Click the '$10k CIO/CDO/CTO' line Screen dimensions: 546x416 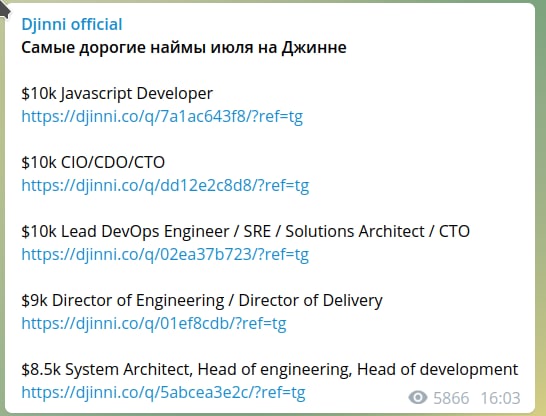point(93,163)
